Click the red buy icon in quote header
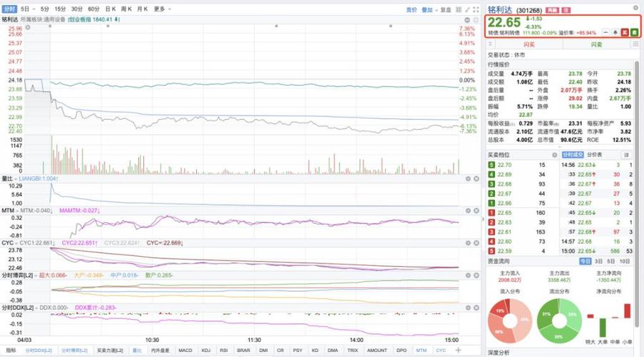 (x=625, y=32)
